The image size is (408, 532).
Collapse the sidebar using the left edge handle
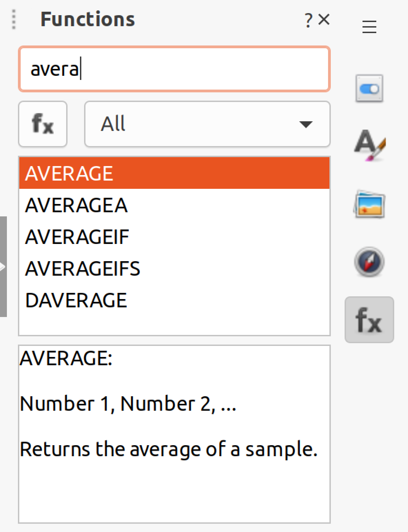pyautogui.click(x=3, y=266)
